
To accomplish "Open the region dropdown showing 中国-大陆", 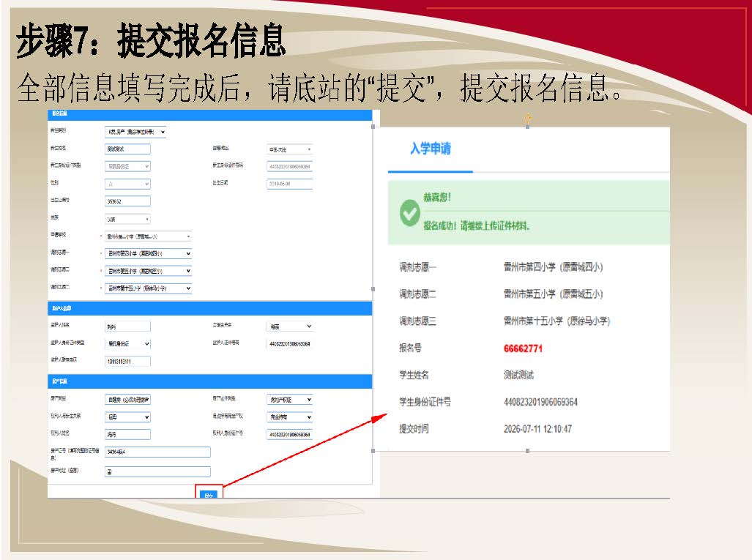I will coord(290,149).
